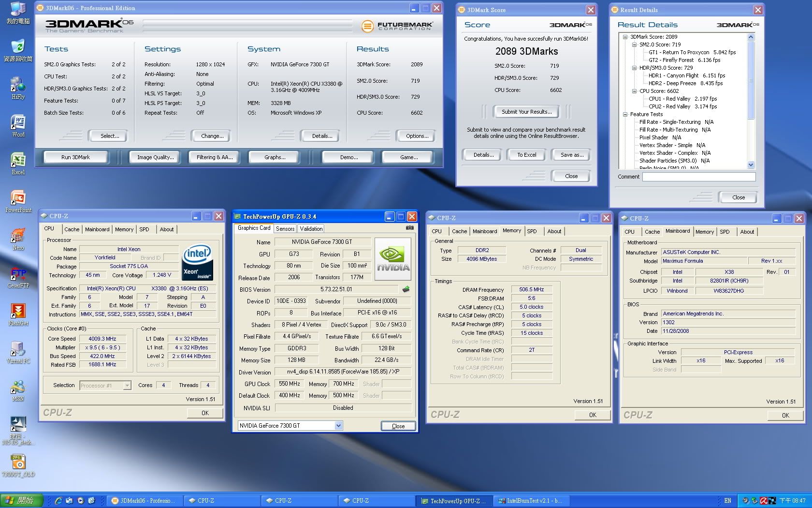Click the NVIDIA logo in GPU-Z

(393, 258)
